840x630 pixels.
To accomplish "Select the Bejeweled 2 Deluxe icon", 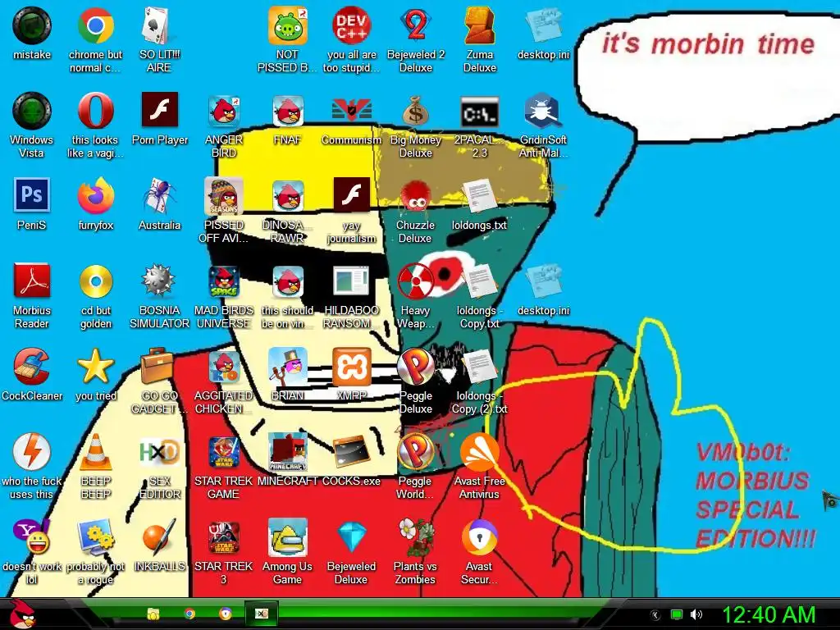I will 416,25.
